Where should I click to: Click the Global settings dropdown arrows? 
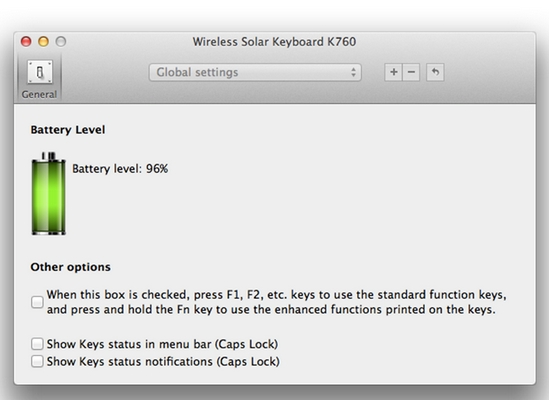(353, 73)
